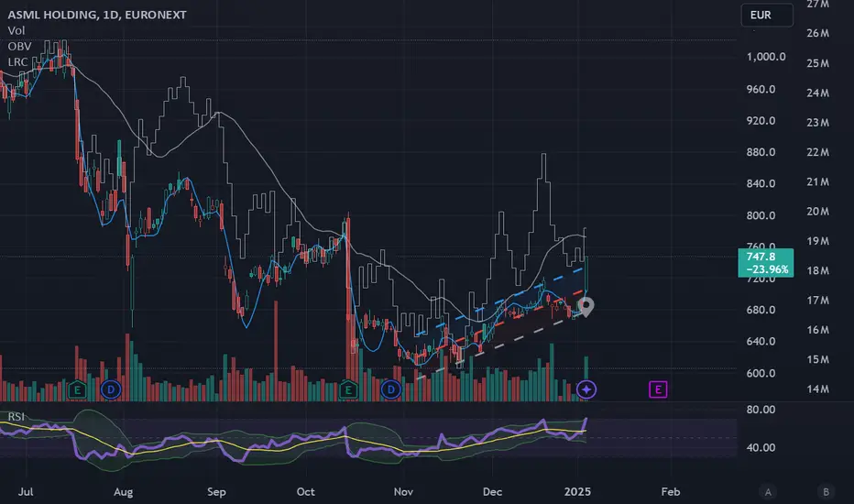Click the 26M volume axis value

pos(818,33)
